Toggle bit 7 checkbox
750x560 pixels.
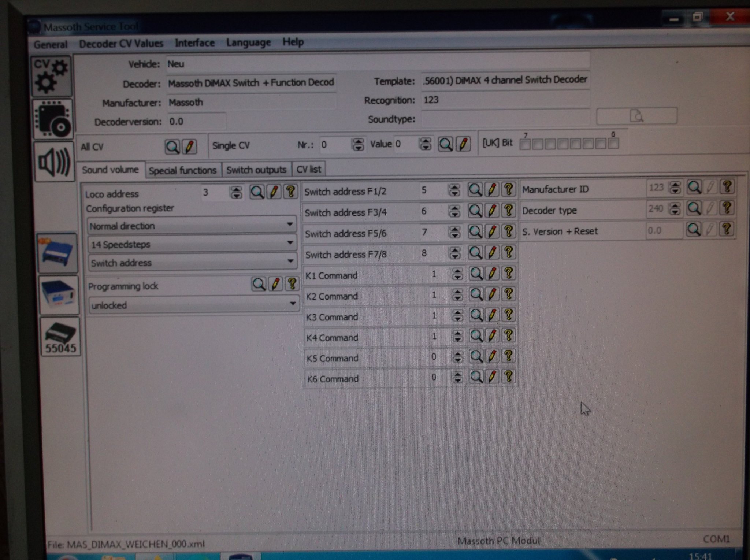525,144
